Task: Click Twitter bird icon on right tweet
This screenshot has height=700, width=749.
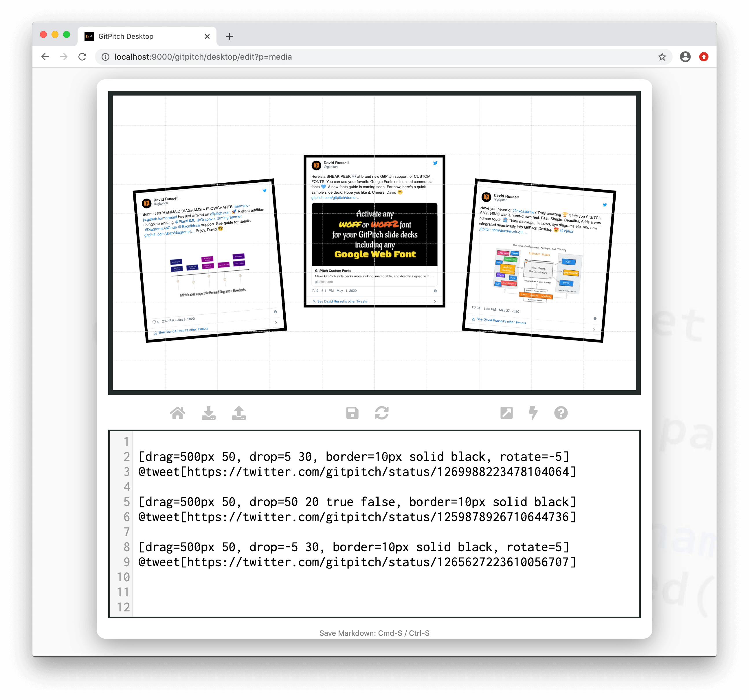Action: click(605, 205)
